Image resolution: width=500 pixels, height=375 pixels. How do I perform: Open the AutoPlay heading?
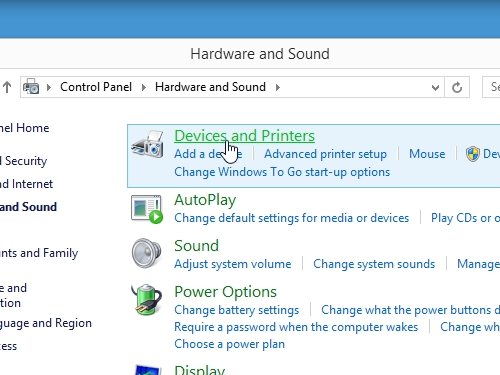205,200
